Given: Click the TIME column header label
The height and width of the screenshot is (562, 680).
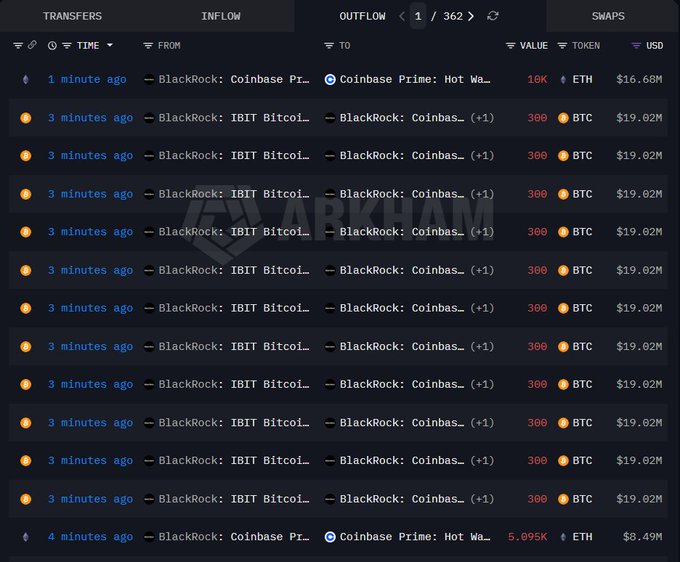Looking at the screenshot, I should [88, 46].
